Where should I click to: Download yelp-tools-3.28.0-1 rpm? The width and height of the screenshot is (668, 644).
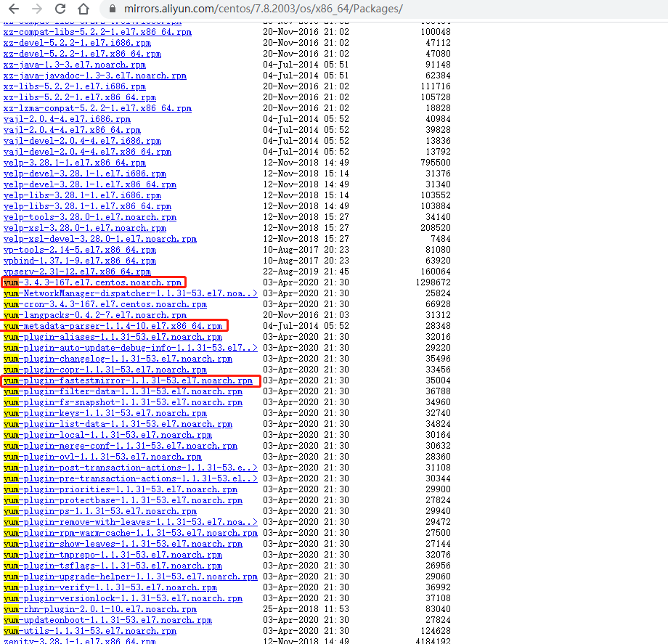tap(90, 217)
